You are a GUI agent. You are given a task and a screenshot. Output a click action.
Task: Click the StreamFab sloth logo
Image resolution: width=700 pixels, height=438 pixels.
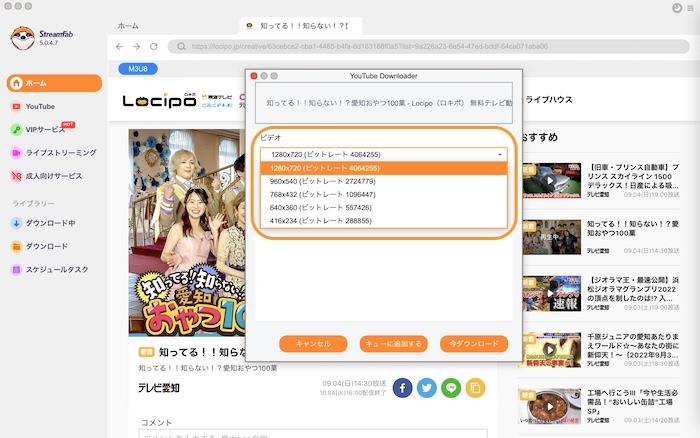point(22,38)
